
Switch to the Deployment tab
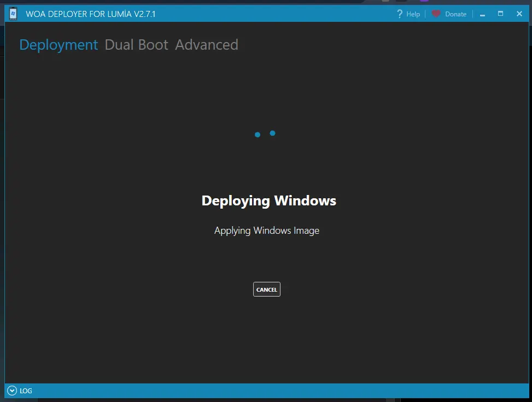(x=59, y=45)
